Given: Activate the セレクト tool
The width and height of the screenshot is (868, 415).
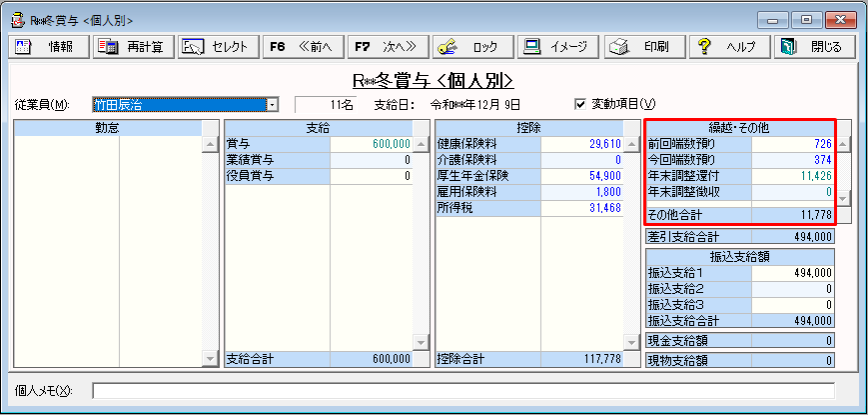Looking at the screenshot, I should point(218,47).
